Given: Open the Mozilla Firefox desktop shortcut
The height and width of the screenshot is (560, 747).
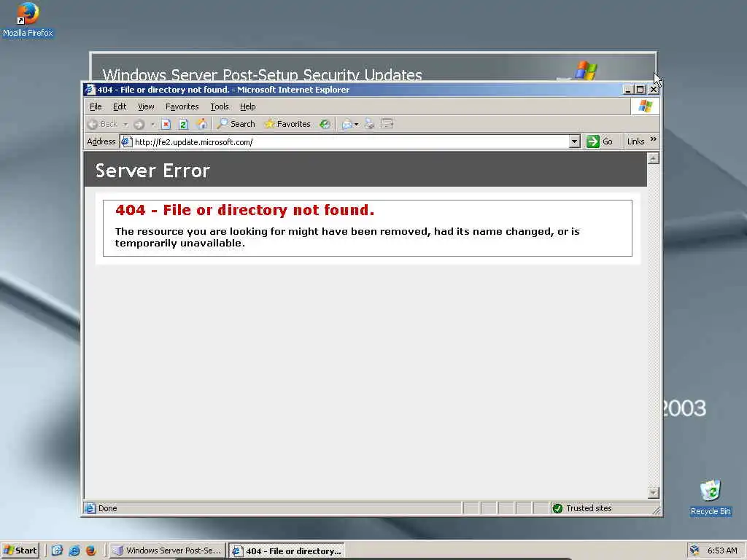Looking at the screenshot, I should point(28,20).
